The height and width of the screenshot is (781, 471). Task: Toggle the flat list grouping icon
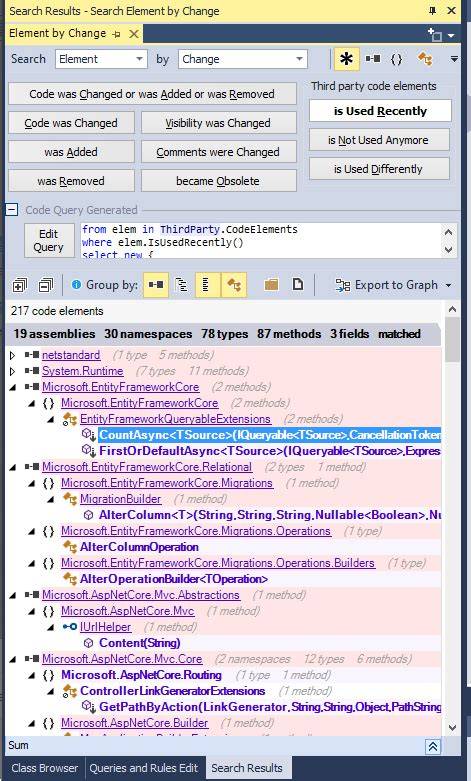coord(208,285)
